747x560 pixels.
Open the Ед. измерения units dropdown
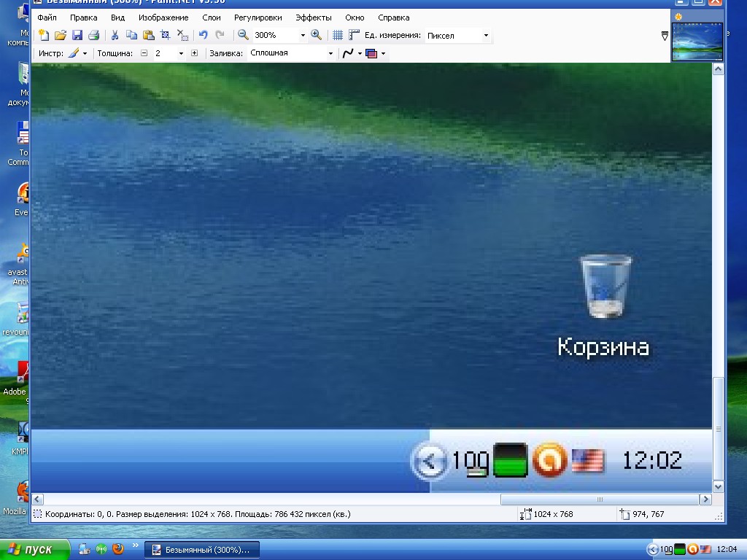click(x=486, y=36)
